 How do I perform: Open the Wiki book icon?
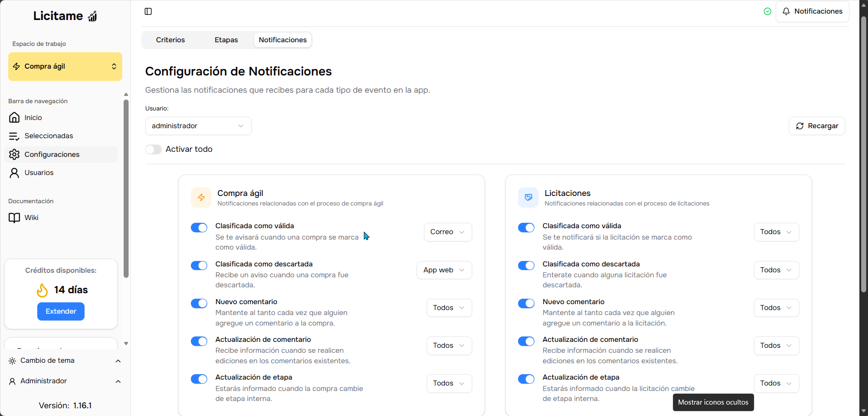point(15,218)
